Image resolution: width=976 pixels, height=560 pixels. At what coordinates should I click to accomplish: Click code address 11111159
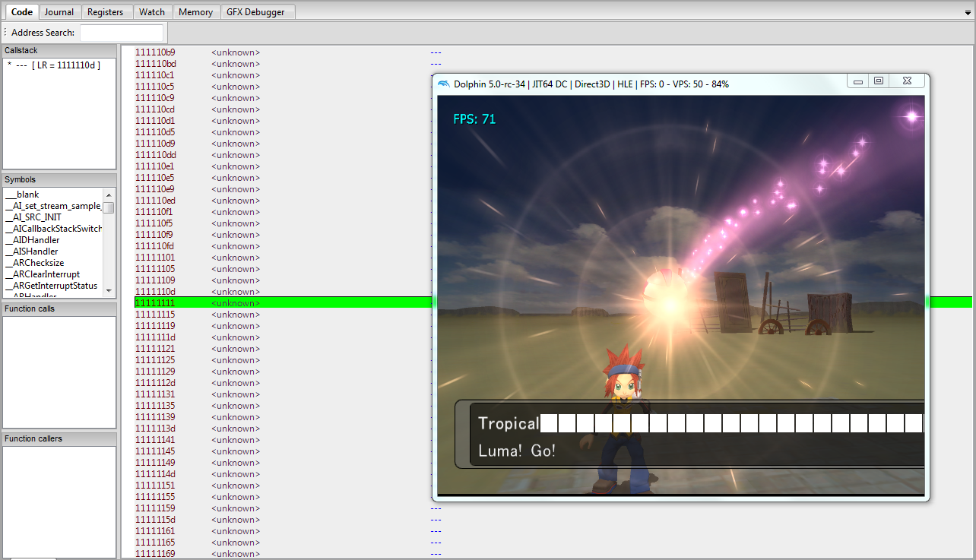tap(155, 508)
